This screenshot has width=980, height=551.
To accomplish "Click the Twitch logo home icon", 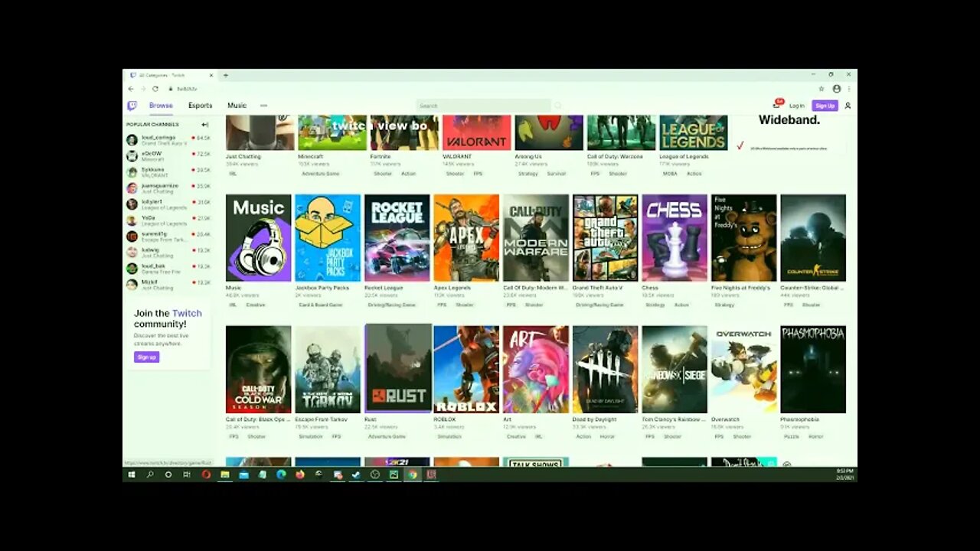I will click(x=132, y=106).
